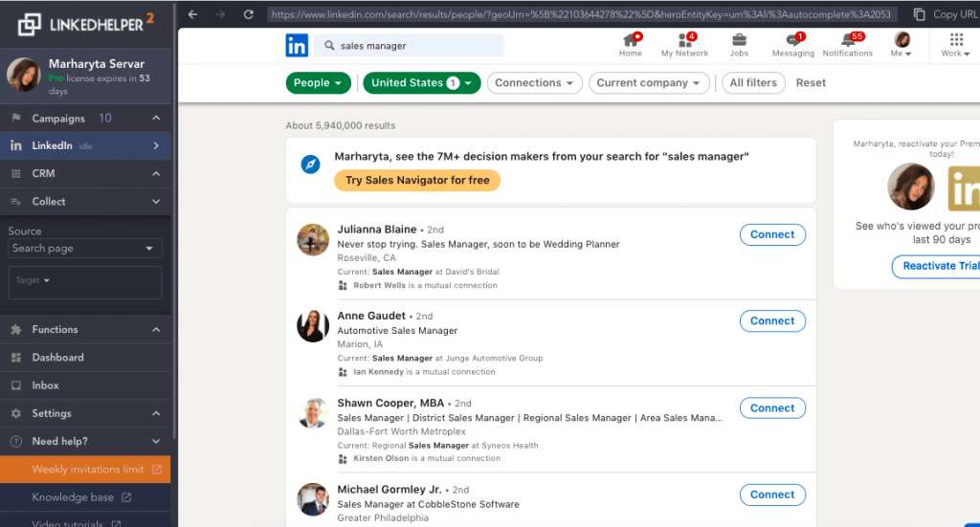Open Weekly invitations limit link

tap(88, 470)
